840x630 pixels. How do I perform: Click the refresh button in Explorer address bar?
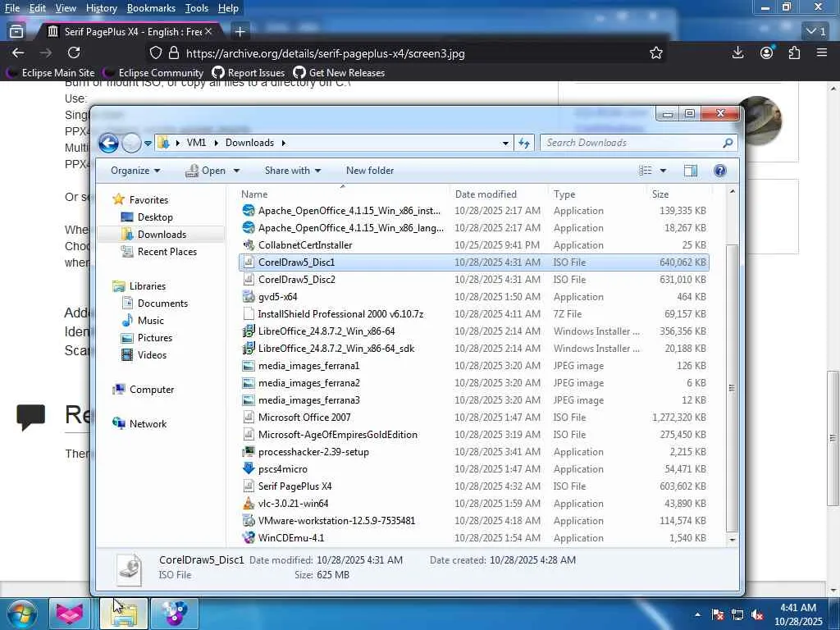[524, 143]
